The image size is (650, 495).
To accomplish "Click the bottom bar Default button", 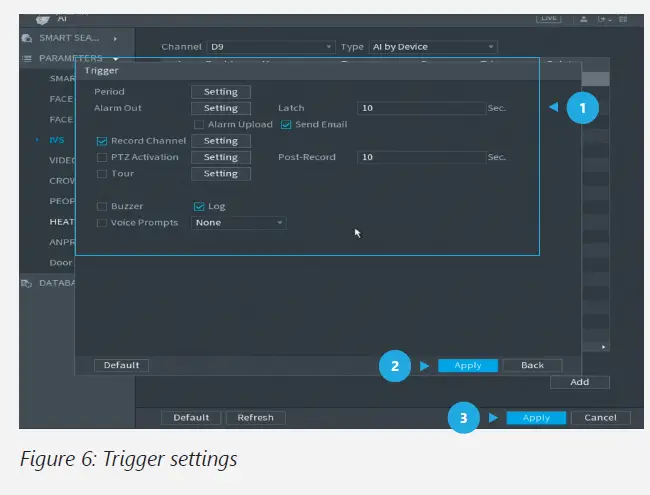I will click(x=191, y=417).
